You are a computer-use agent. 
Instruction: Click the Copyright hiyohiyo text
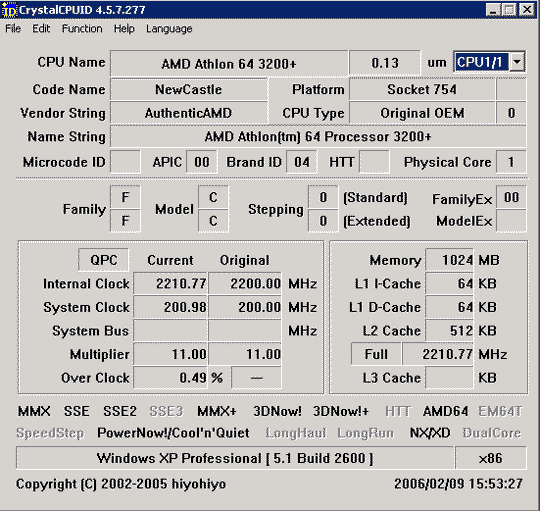coord(121,484)
